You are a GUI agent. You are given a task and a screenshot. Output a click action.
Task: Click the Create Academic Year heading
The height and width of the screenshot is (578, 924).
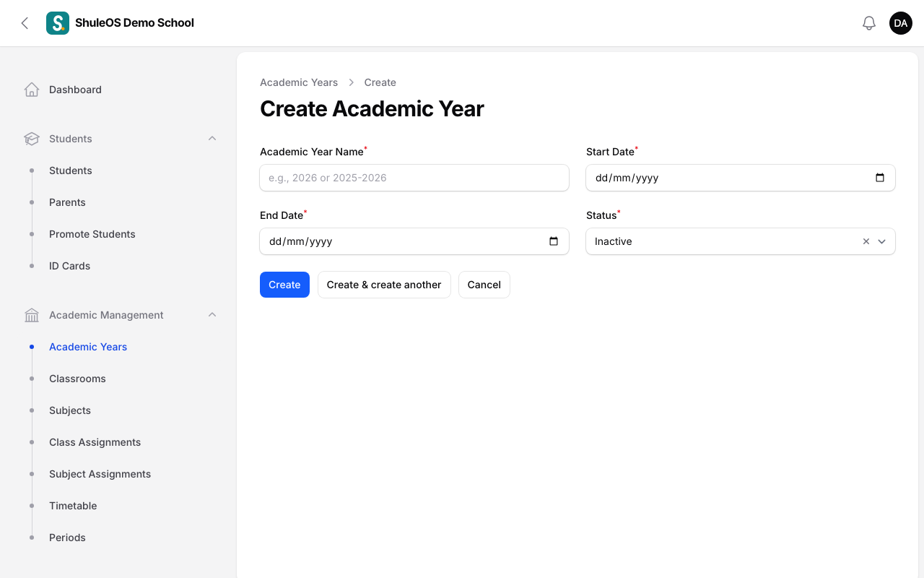[372, 108]
